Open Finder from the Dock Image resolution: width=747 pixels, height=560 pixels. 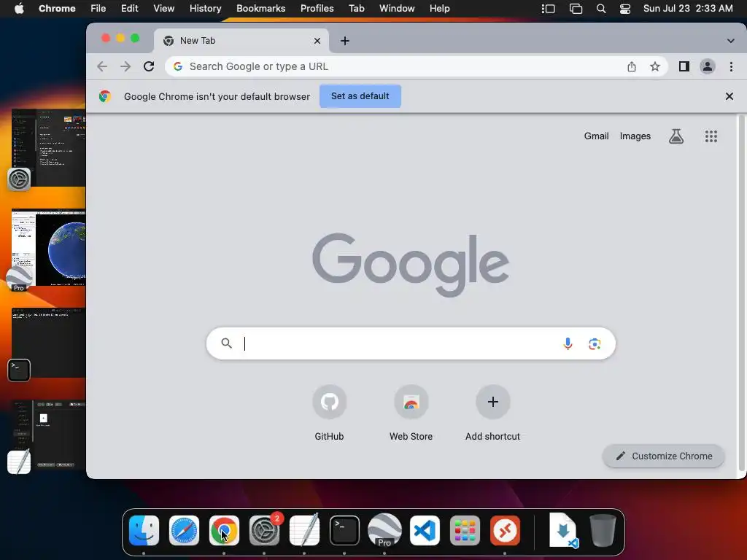pos(144,530)
